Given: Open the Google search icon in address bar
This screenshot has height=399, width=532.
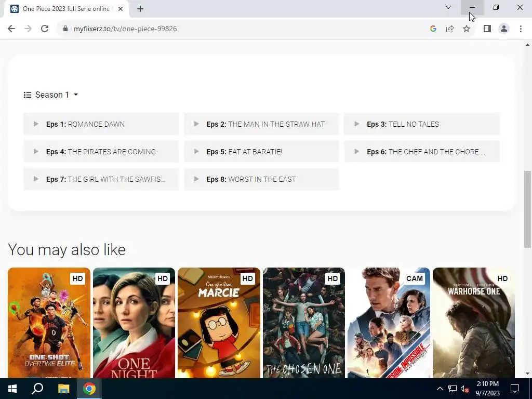Looking at the screenshot, I should (x=433, y=29).
